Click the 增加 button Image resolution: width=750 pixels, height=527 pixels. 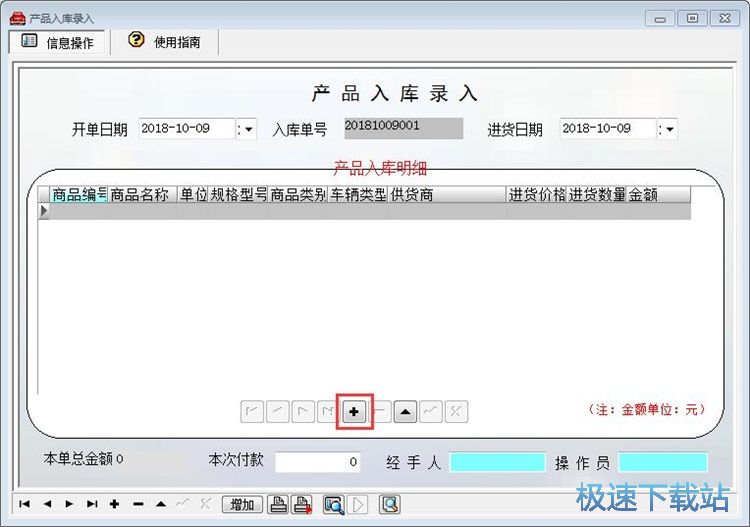(x=243, y=505)
